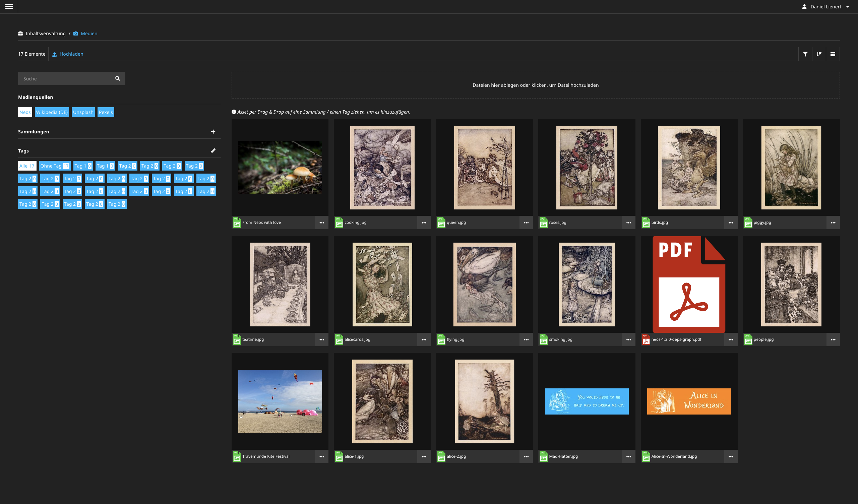Edit tags with the pencil icon
The width and height of the screenshot is (858, 504).
tap(213, 151)
